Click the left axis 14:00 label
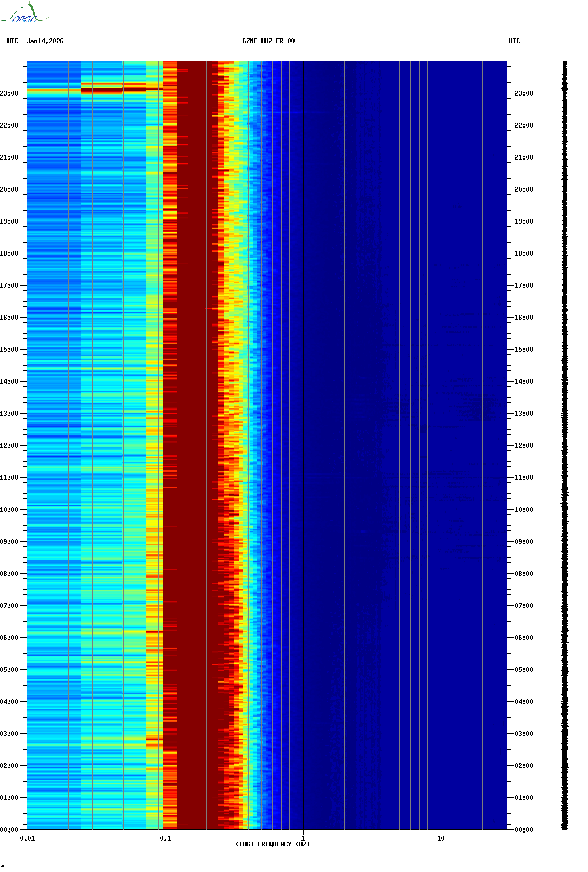This screenshot has width=588, height=872. [x=9, y=382]
